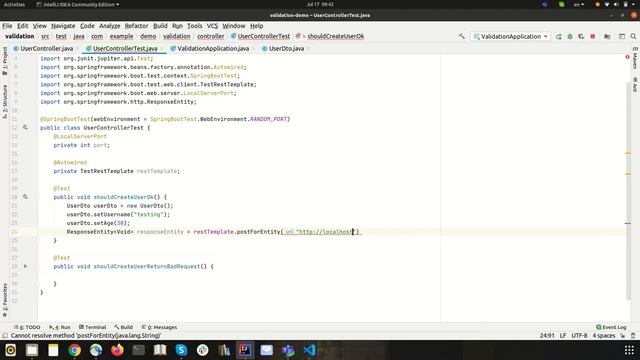Click the memory indicator icon in status bar
The height and width of the screenshot is (360, 640).
(633, 336)
